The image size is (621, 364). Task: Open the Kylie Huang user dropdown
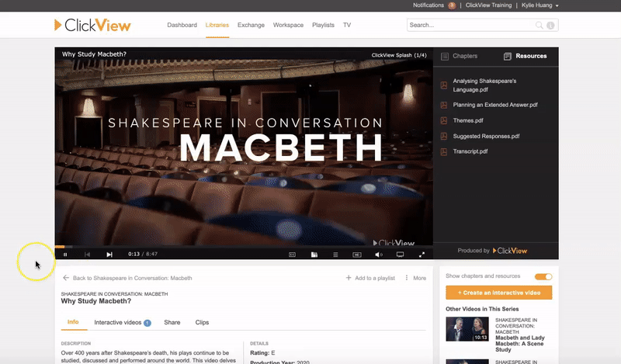click(x=540, y=5)
